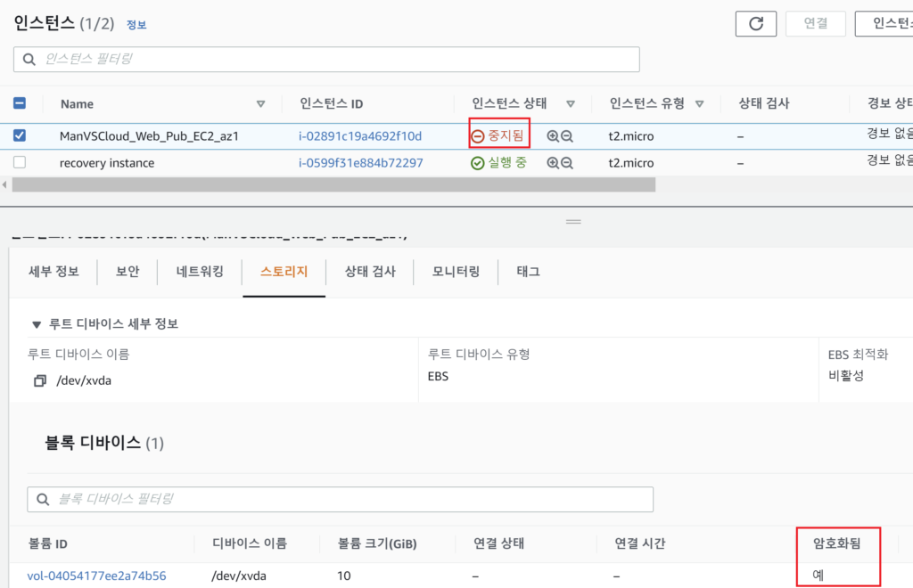The height and width of the screenshot is (588, 913).
Task: Open instance ID link i-02891c19a4692f10d
Action: (360, 136)
